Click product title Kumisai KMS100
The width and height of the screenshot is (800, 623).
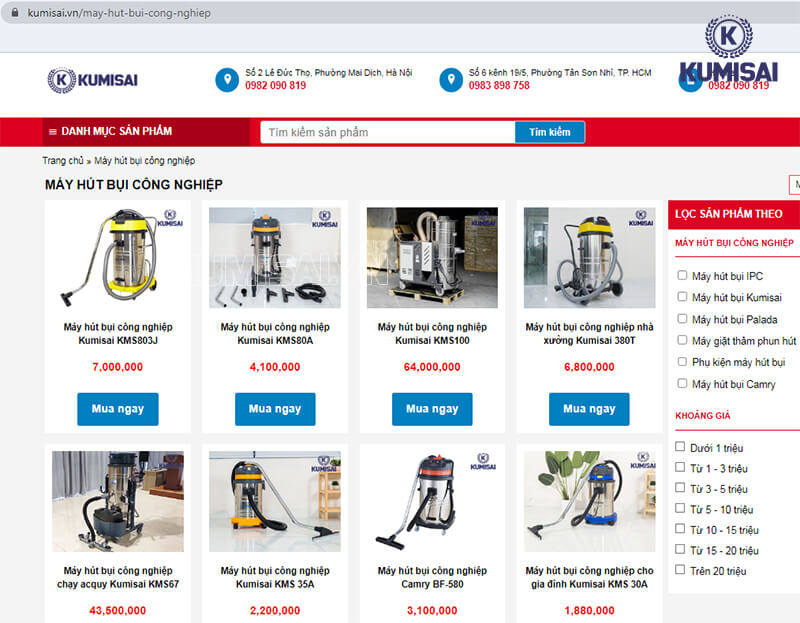[x=432, y=334]
